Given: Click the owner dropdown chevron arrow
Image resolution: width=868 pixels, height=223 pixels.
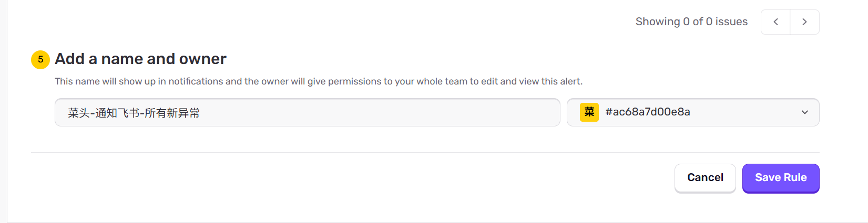Looking at the screenshot, I should (804, 112).
